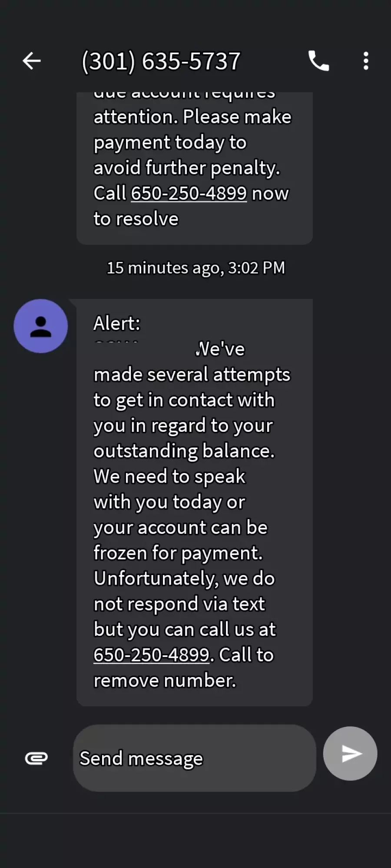Click the "Unfortunately, we do" line
The width and height of the screenshot is (391, 868).
tap(184, 579)
